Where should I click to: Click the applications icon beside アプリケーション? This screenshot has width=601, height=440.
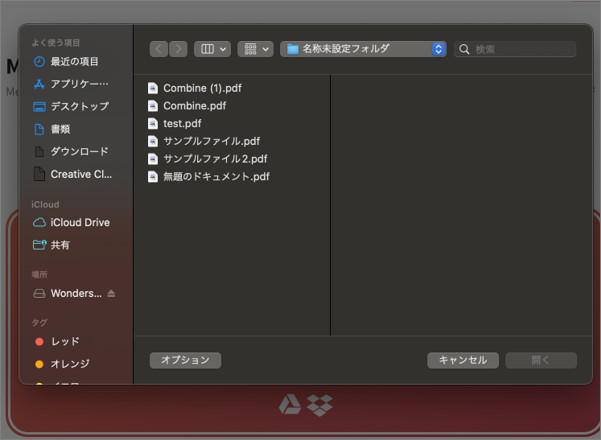coord(39,84)
